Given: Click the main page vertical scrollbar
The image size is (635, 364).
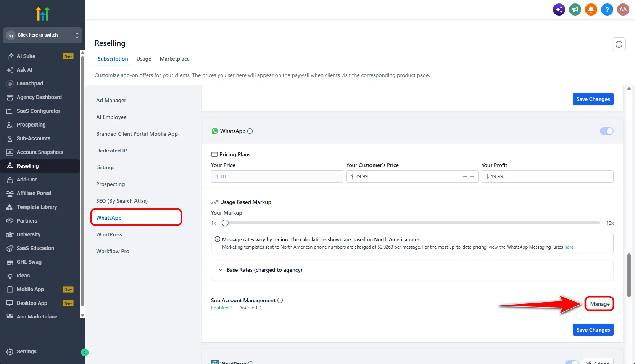Looking at the screenshot, I should coord(629,275).
